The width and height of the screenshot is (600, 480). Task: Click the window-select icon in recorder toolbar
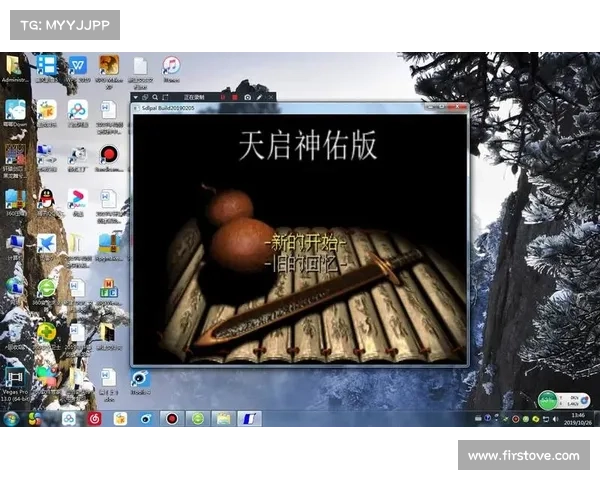coord(145,97)
